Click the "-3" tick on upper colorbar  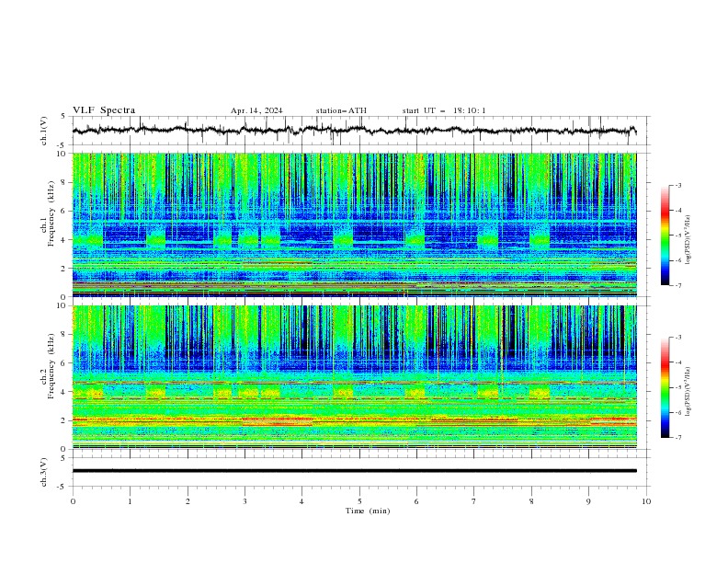pyautogui.click(x=677, y=185)
